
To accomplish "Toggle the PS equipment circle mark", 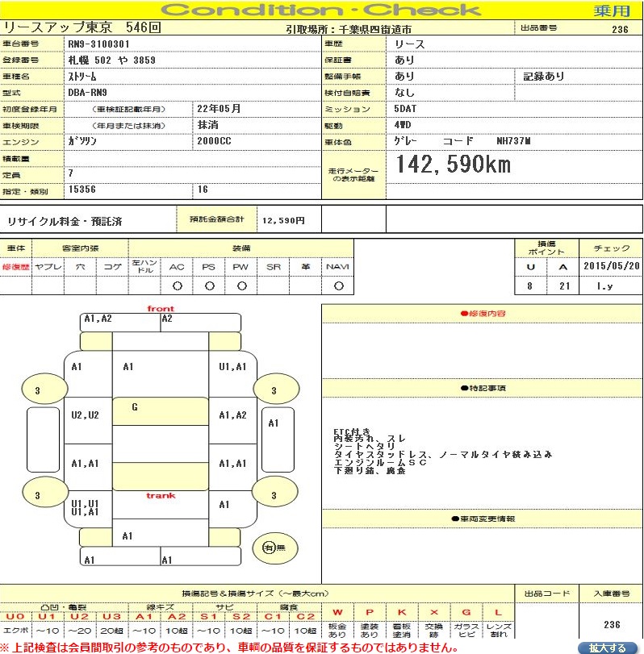I will pyautogui.click(x=209, y=285).
